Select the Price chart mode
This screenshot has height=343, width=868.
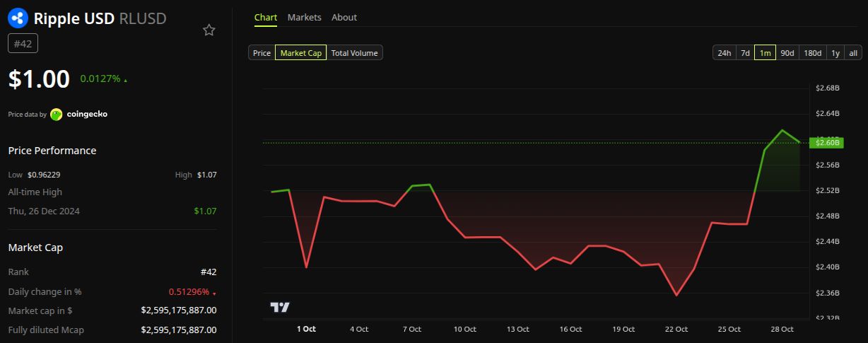click(262, 52)
